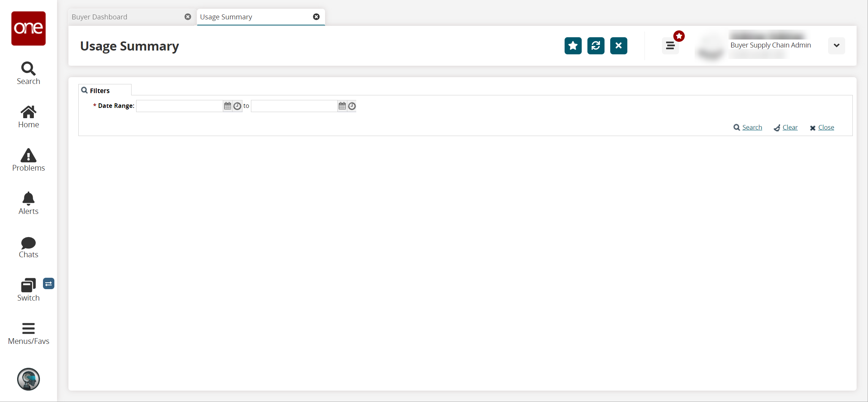868x402 pixels.
Task: Refresh the Usage Summary page
Action: click(596, 46)
